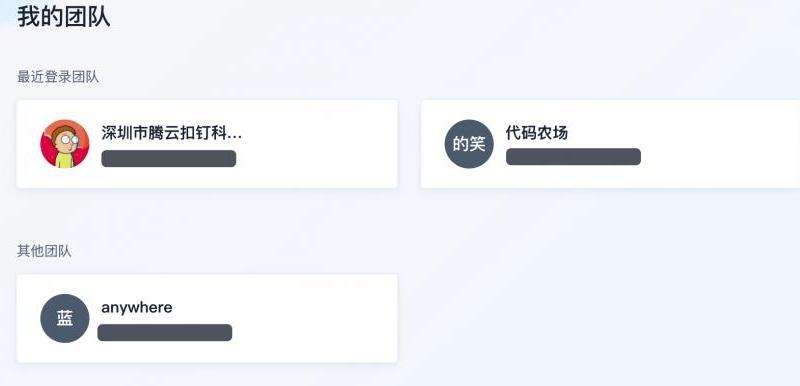Click the redacted bar under 深圳市腾云扣钉科…

pos(169,159)
